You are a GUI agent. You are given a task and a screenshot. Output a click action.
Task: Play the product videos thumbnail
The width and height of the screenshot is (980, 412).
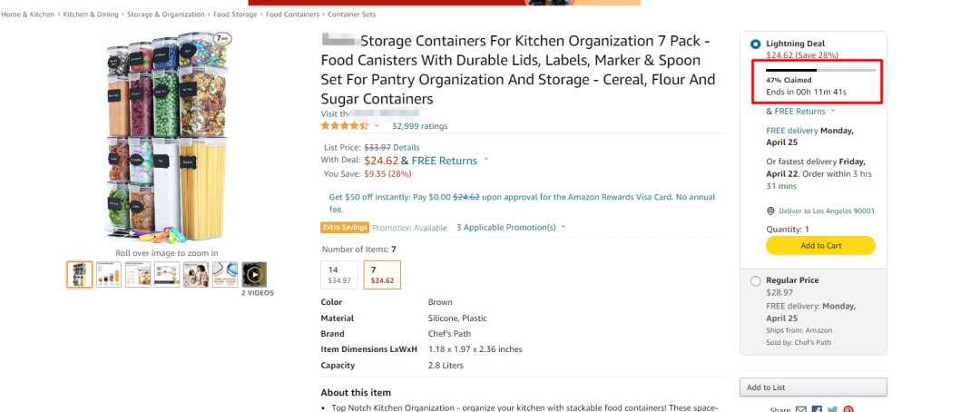click(255, 274)
